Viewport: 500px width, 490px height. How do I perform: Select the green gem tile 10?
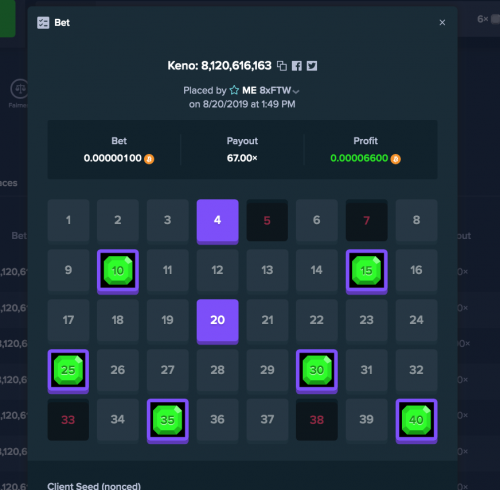(118, 271)
